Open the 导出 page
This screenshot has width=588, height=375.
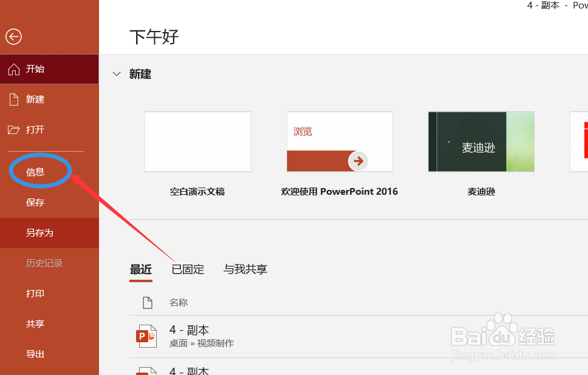pos(35,354)
